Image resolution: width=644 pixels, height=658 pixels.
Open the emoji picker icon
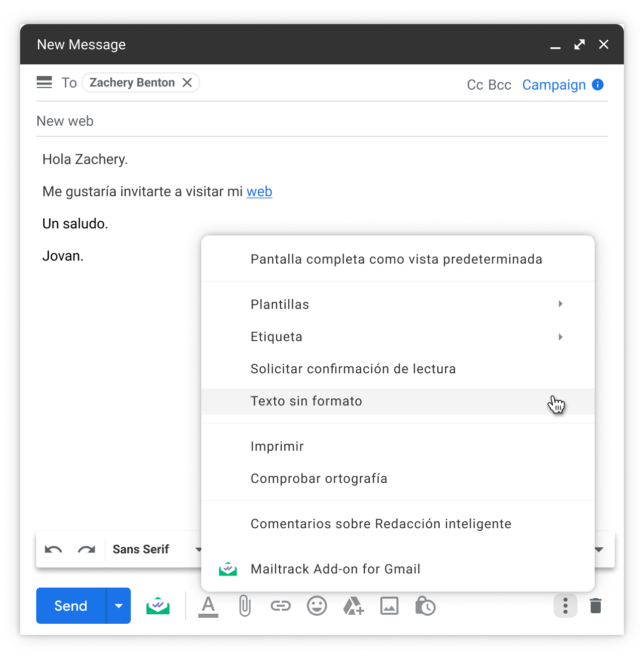click(x=317, y=606)
